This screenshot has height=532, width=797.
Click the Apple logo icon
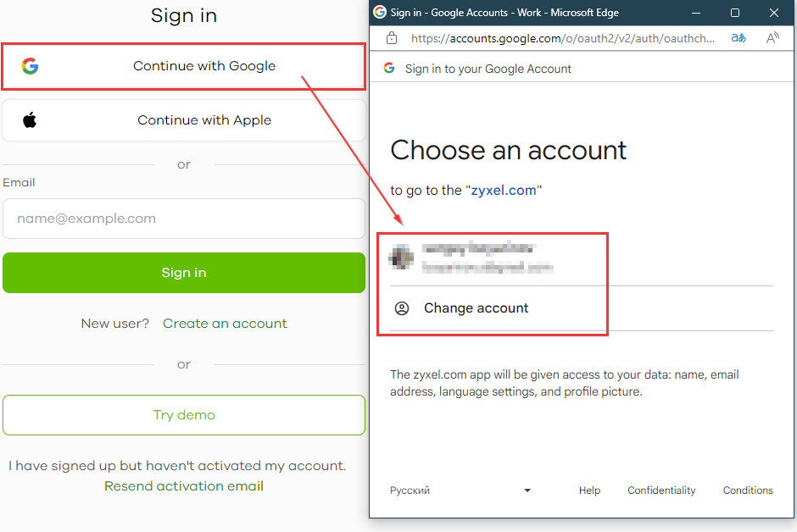coord(30,120)
